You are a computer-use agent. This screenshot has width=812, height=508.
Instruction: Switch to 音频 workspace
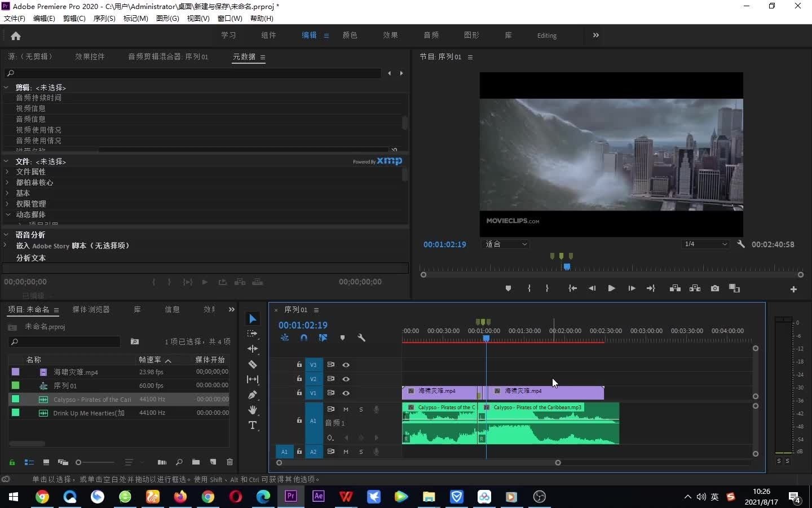pos(431,35)
